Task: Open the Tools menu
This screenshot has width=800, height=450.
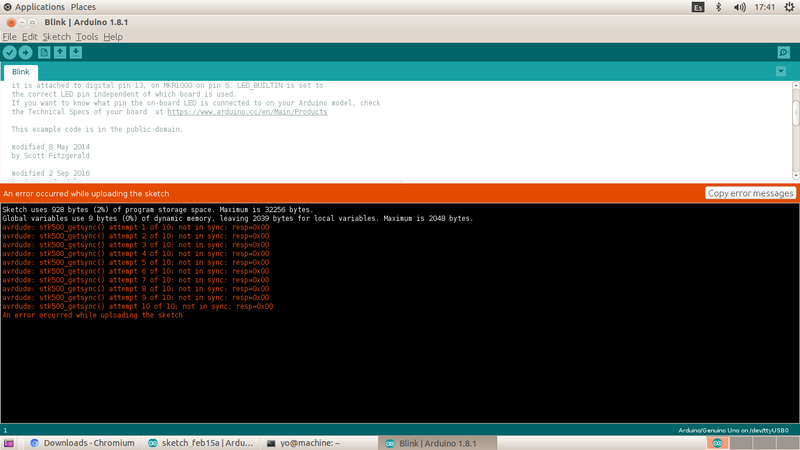Action: pyautogui.click(x=87, y=37)
